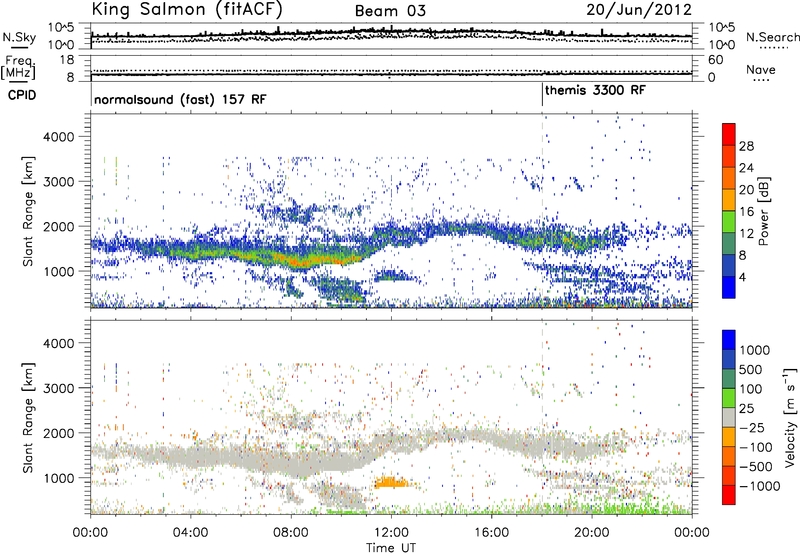Click the 4 label on Power colorbar

click(x=743, y=278)
